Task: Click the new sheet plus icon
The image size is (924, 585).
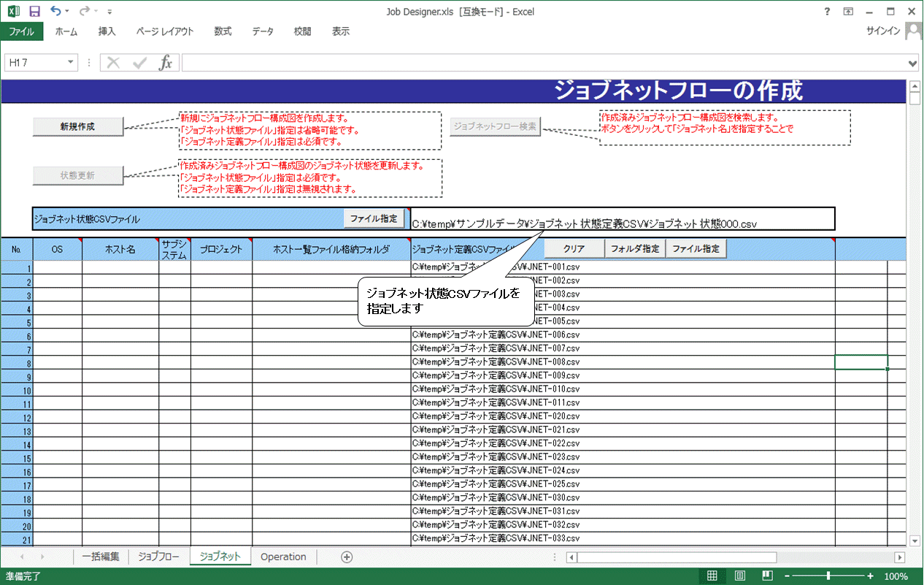Action: click(347, 557)
